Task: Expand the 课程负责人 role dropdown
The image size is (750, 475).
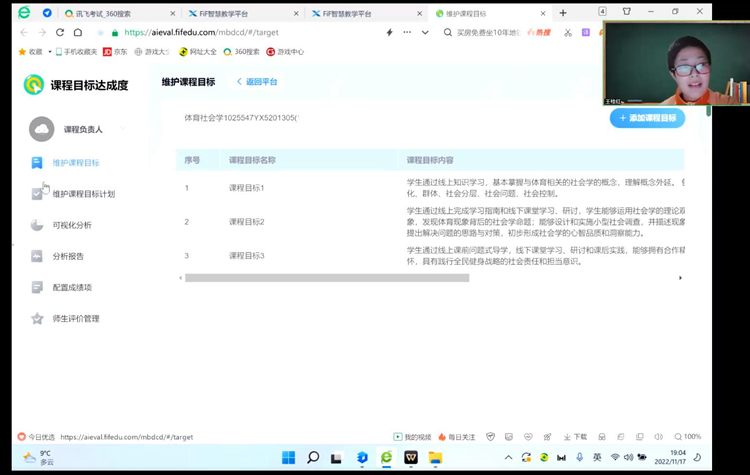Action: (x=124, y=129)
